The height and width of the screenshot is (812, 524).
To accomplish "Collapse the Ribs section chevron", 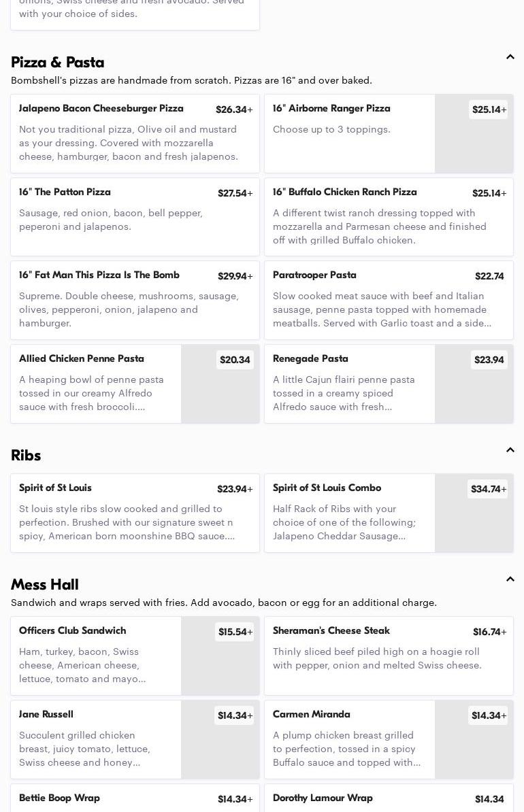I will click(510, 450).
